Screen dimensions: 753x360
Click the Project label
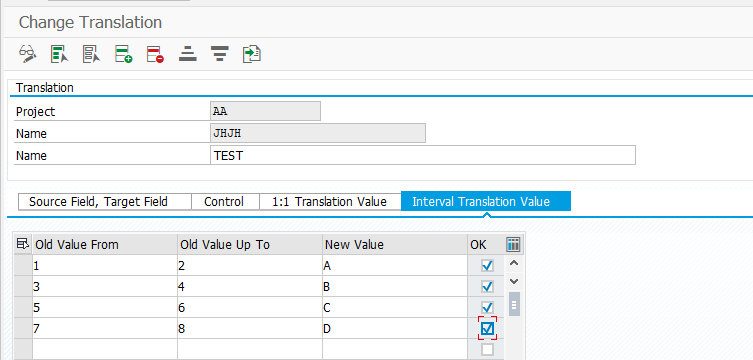[36, 112]
